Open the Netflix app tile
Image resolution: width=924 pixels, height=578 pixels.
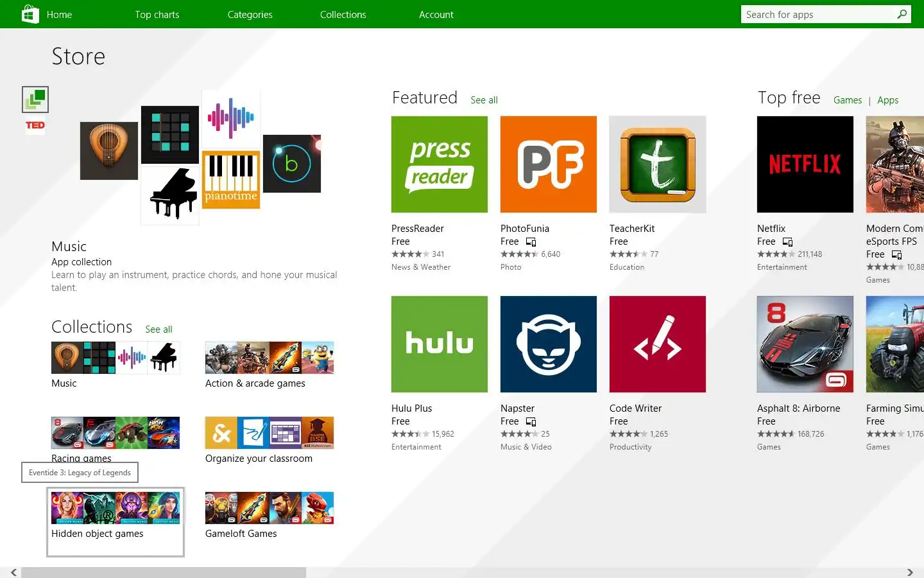pos(805,164)
